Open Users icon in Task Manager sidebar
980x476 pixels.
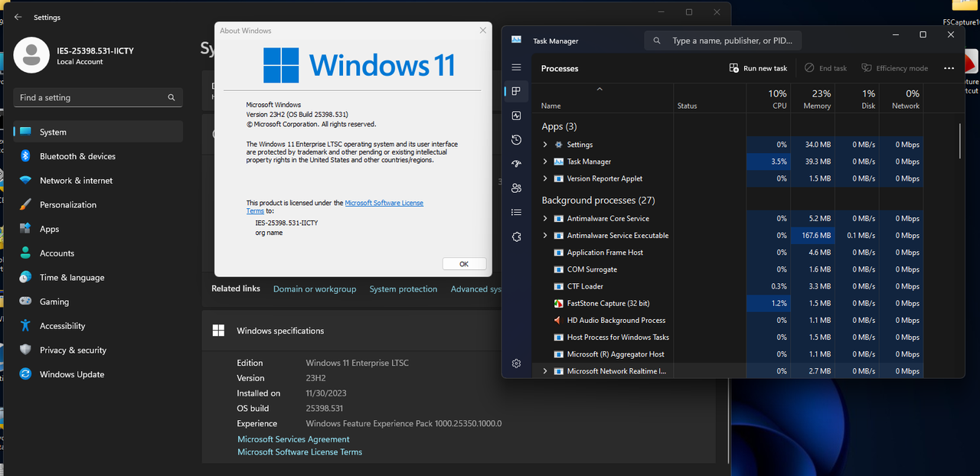tap(516, 188)
